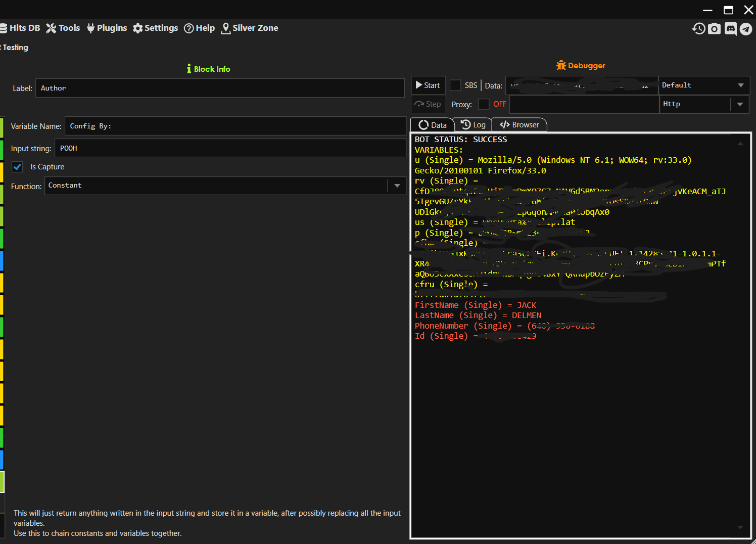
Task: Expand the Function dropdown showing Constant
Action: click(x=397, y=186)
